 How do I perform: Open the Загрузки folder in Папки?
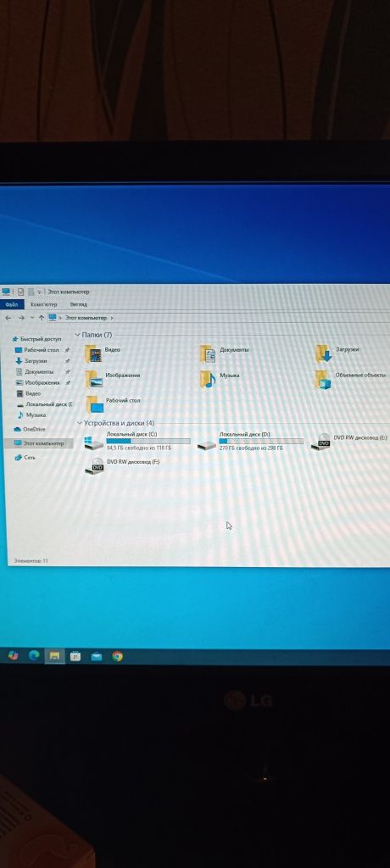[337, 353]
